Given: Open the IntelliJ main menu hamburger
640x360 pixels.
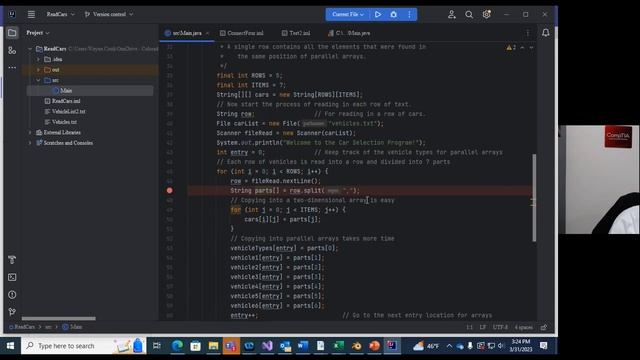Looking at the screenshot, I should tap(31, 14).
